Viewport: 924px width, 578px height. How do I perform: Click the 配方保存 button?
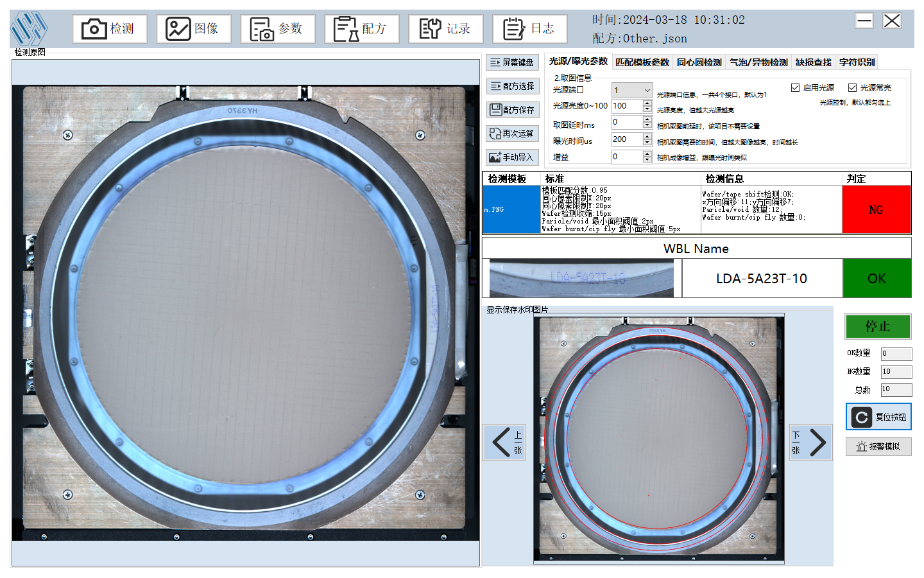tap(512, 110)
